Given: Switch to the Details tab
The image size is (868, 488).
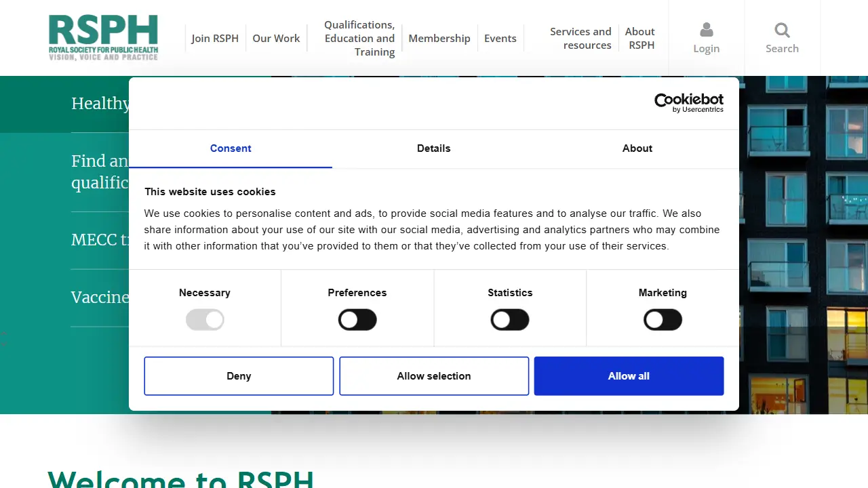Looking at the screenshot, I should pos(434,148).
